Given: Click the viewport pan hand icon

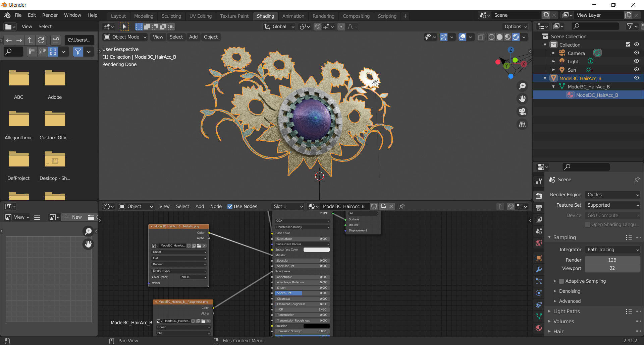Looking at the screenshot, I should tap(522, 99).
